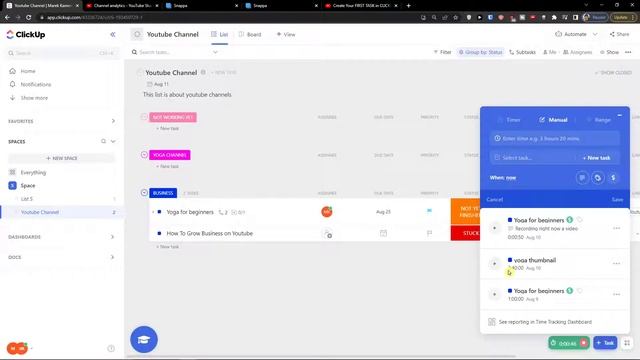The height and width of the screenshot is (360, 640).
Task: Expand the Docs section
Action: (113, 257)
